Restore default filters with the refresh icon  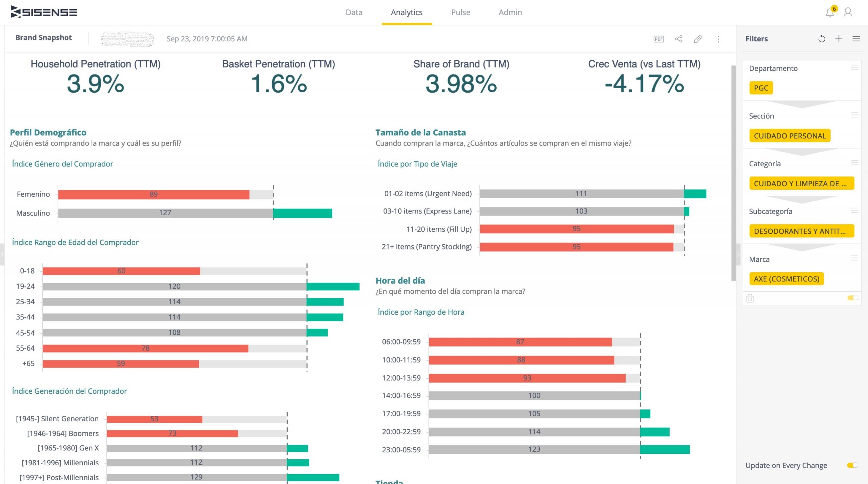[822, 38]
